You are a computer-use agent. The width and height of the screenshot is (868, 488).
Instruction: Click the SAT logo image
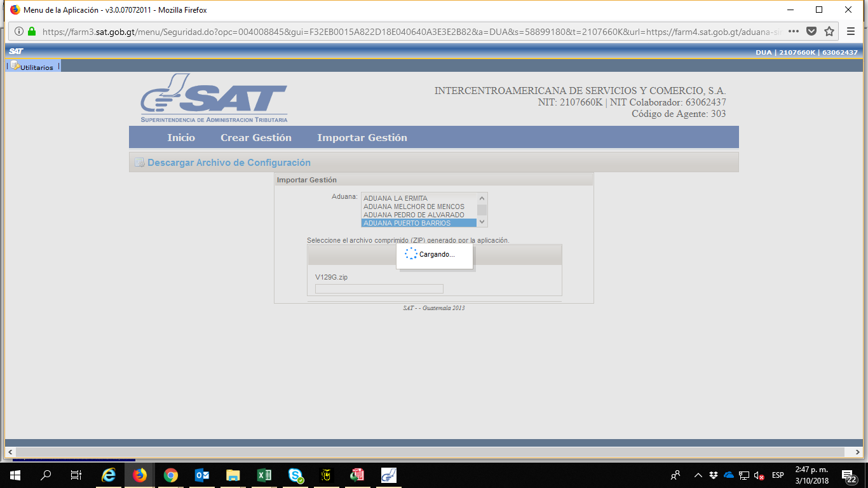pos(214,98)
